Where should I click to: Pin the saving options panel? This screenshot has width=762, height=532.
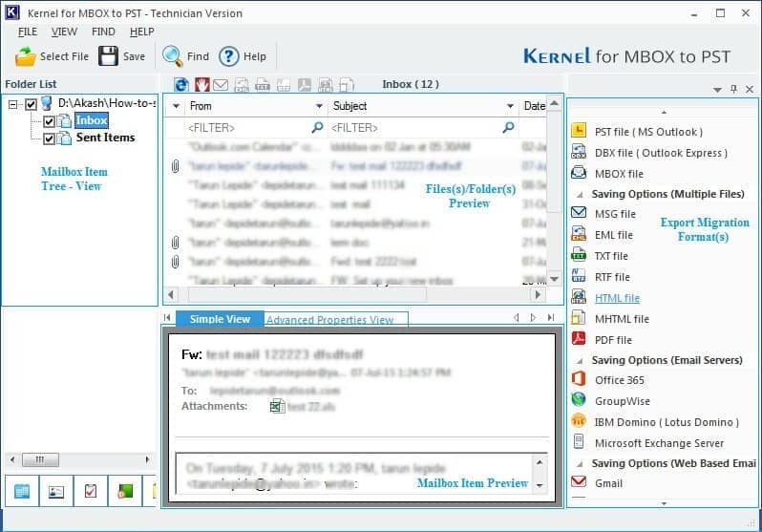pos(733,89)
